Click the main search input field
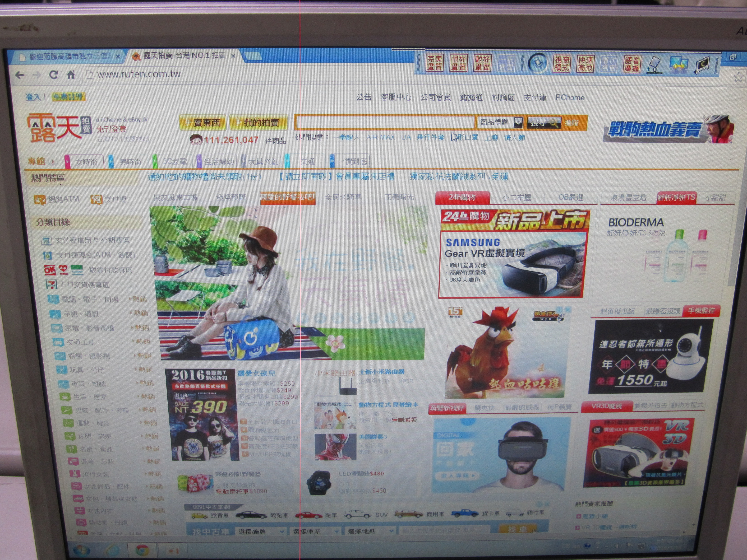Image resolution: width=747 pixels, height=560 pixels. pos(385,122)
